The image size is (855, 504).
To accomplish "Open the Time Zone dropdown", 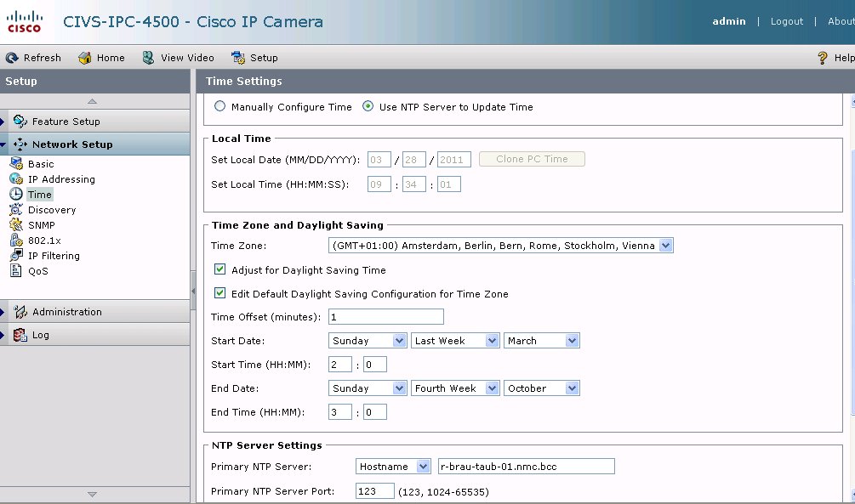I will (666, 245).
